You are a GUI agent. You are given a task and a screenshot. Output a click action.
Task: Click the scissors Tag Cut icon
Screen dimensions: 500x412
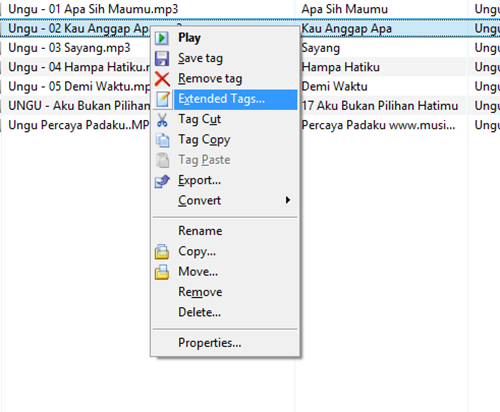(162, 120)
